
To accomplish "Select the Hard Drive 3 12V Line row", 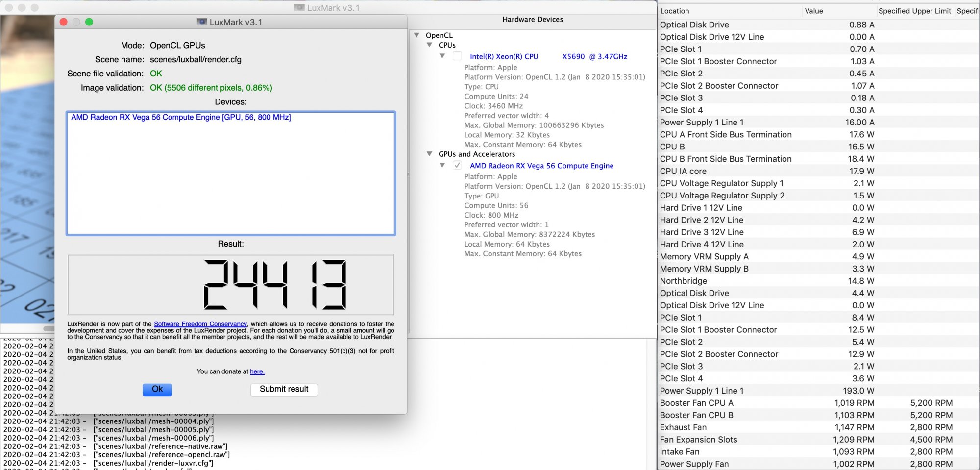I will pos(818,232).
